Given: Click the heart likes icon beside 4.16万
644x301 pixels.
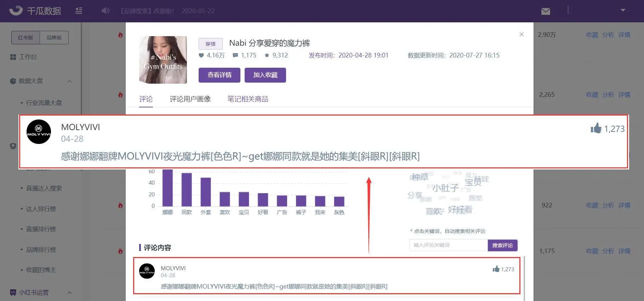Looking at the screenshot, I should coord(201,55).
